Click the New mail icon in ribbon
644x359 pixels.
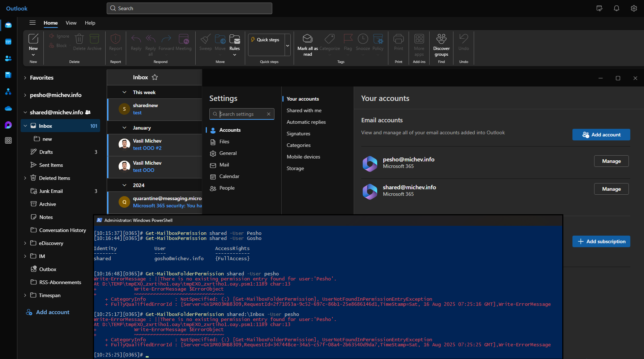[33, 39]
